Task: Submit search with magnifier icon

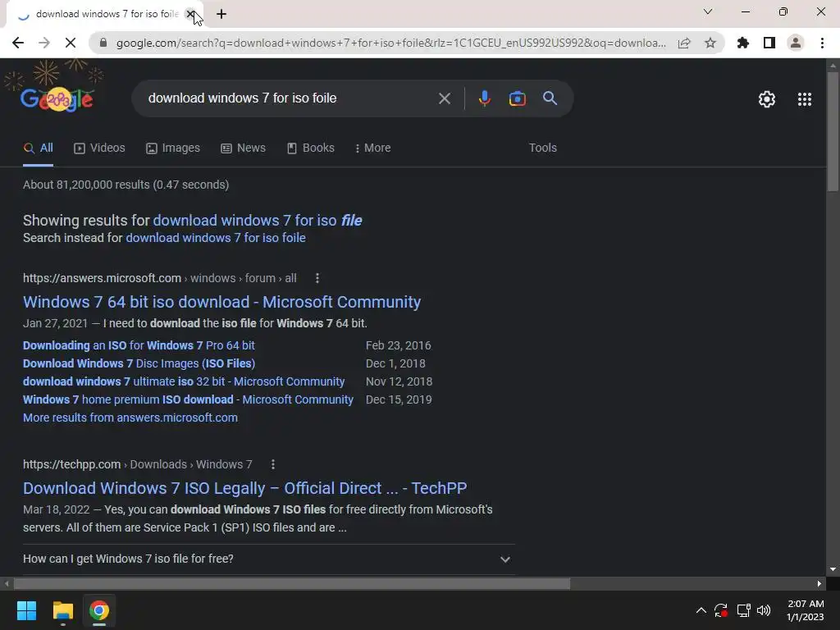Action: pos(550,98)
